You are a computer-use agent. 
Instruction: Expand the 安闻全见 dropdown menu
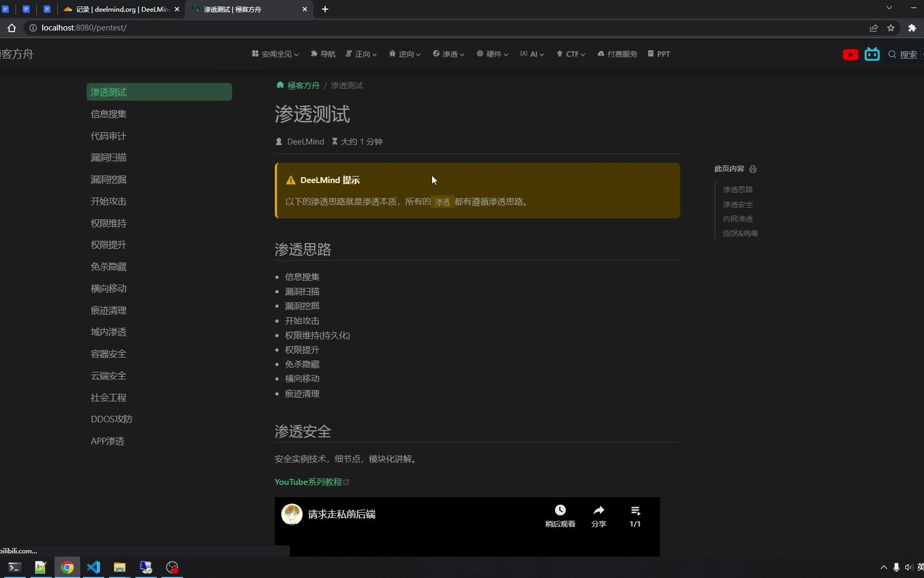(275, 54)
